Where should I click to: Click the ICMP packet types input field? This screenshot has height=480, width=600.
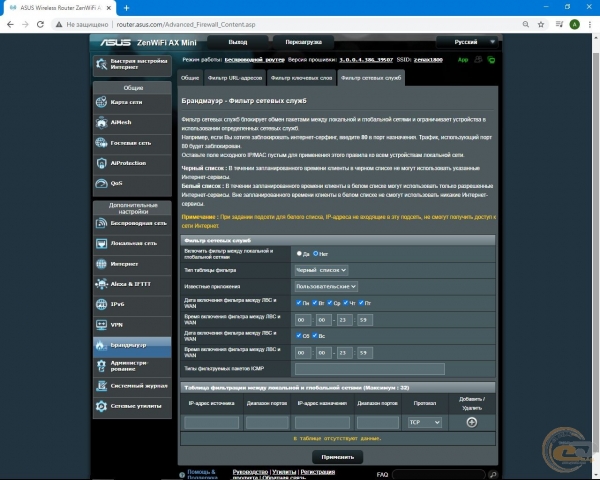370,369
